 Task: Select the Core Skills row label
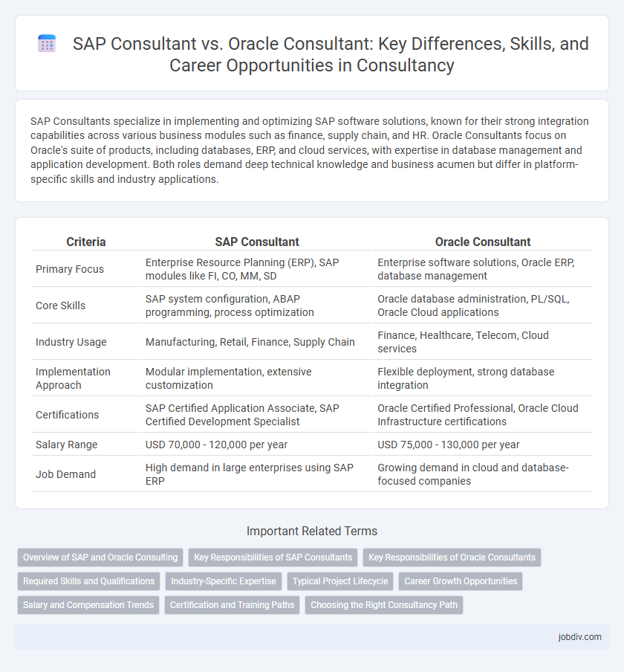[60, 306]
